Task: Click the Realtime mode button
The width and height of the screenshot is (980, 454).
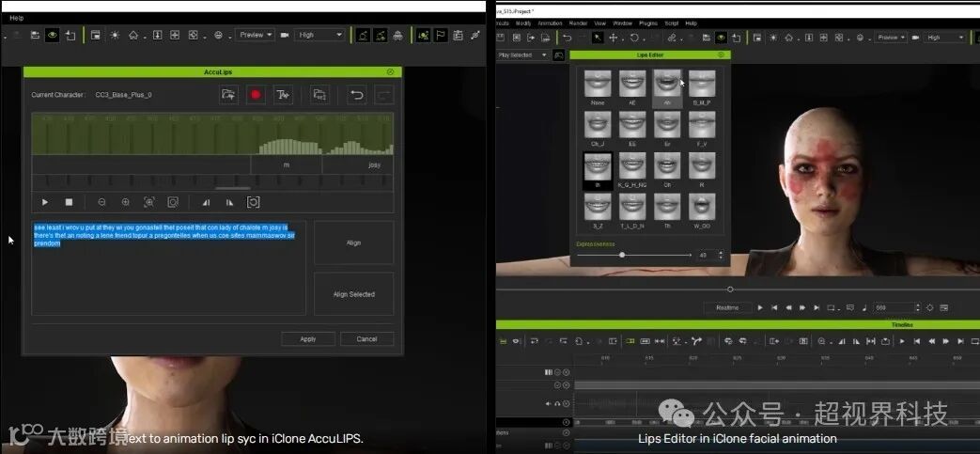Action: [727, 307]
